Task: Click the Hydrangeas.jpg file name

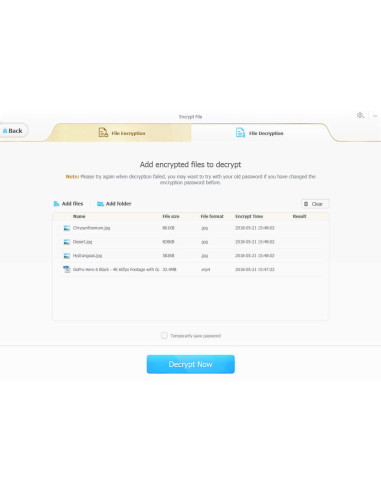Action: pos(87,256)
